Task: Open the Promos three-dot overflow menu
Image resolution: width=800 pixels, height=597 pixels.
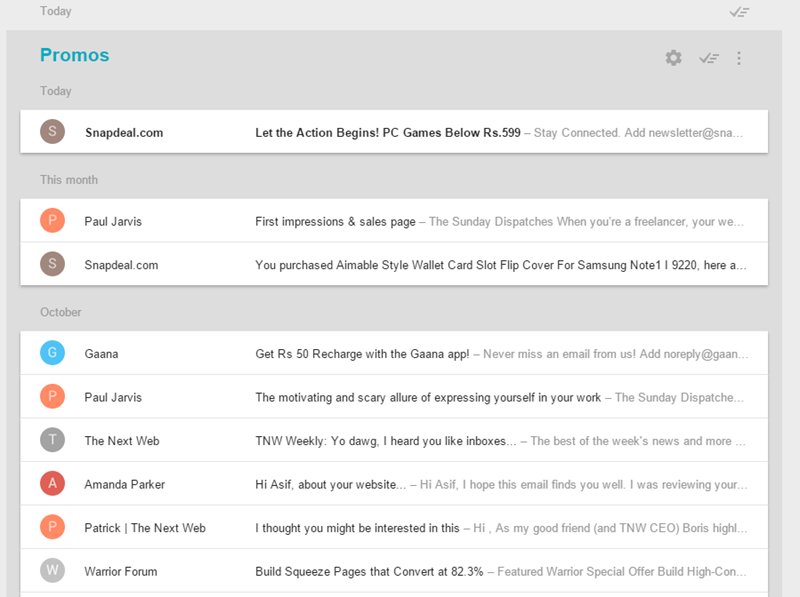Action: (739, 58)
